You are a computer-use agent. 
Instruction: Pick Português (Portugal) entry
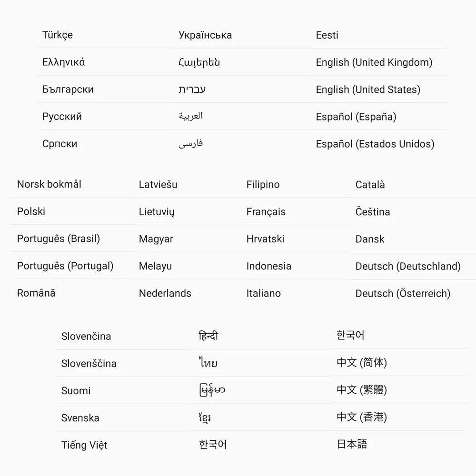pos(65,266)
